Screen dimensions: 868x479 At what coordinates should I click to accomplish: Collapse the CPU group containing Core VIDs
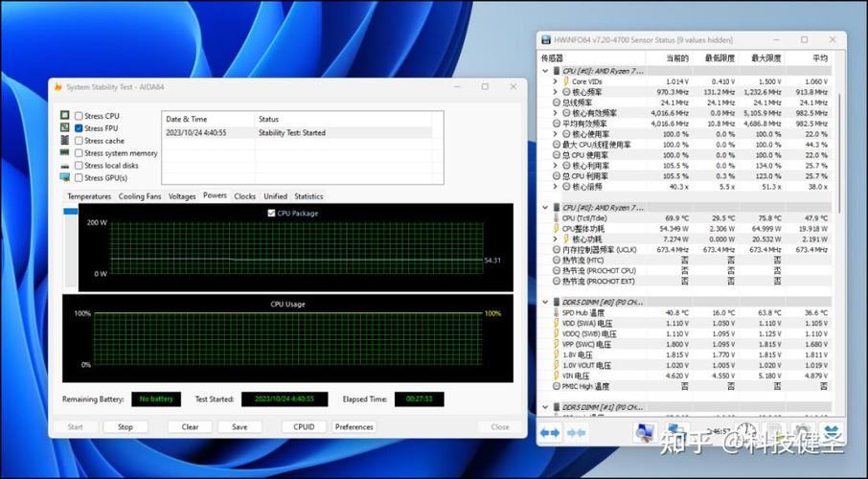[x=545, y=71]
